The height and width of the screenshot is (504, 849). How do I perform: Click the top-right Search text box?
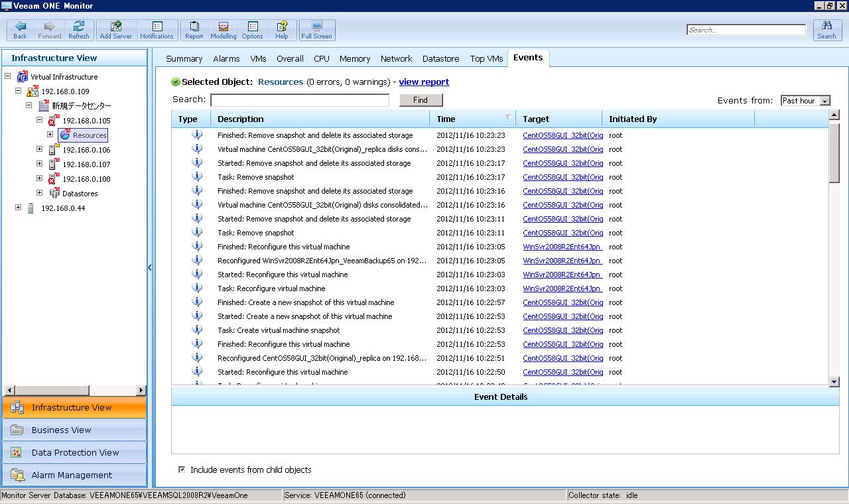[x=746, y=30]
